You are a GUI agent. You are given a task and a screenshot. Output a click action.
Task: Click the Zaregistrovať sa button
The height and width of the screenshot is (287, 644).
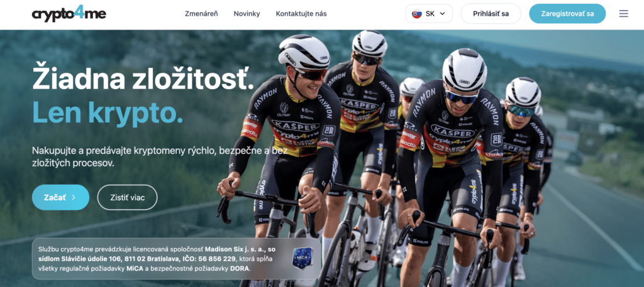(567, 14)
